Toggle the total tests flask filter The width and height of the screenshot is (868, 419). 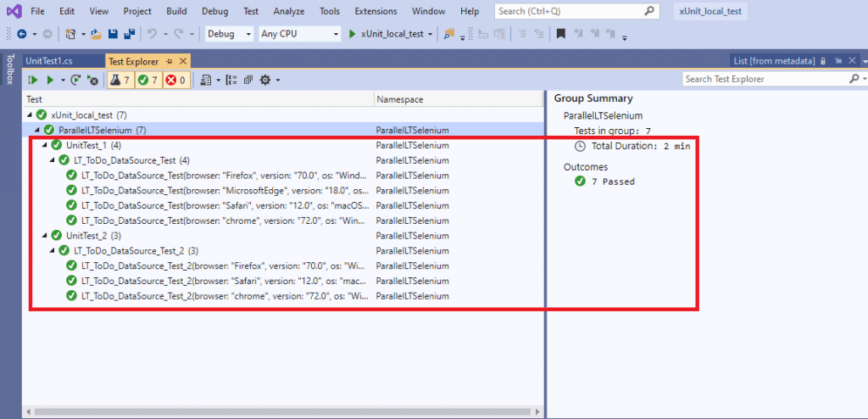119,80
